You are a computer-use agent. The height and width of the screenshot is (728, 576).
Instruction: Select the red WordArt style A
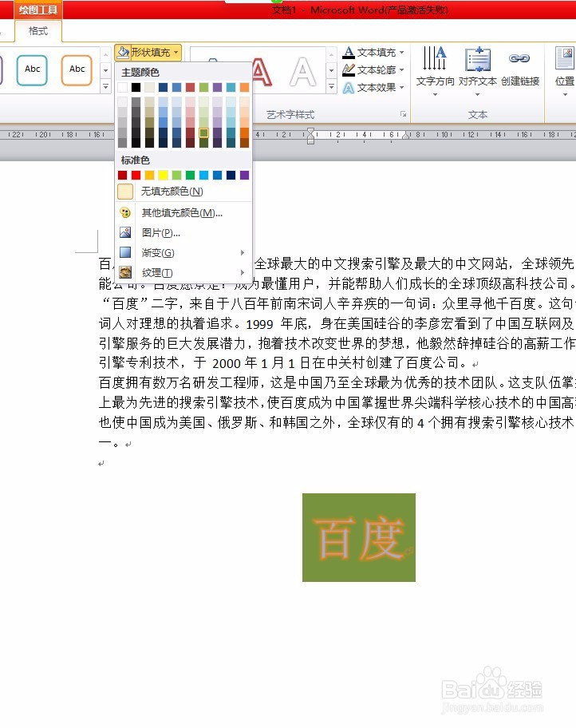(262, 72)
